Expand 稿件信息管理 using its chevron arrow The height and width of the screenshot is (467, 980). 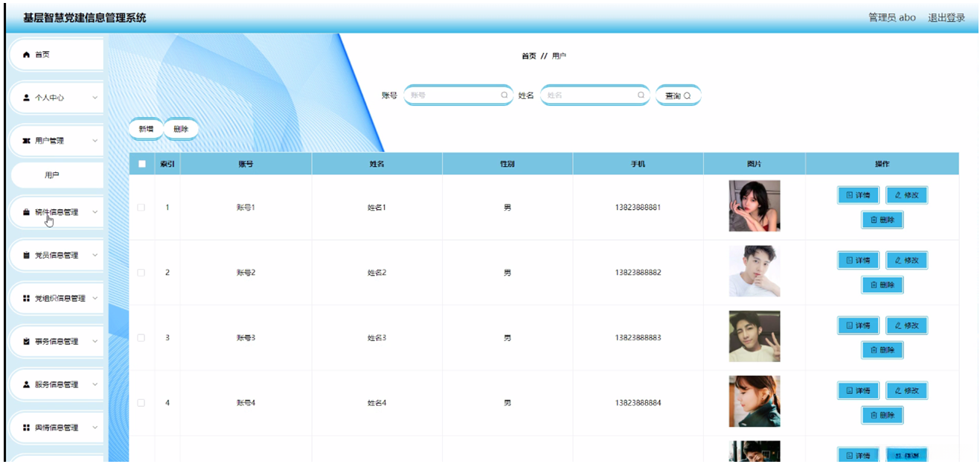(x=95, y=212)
